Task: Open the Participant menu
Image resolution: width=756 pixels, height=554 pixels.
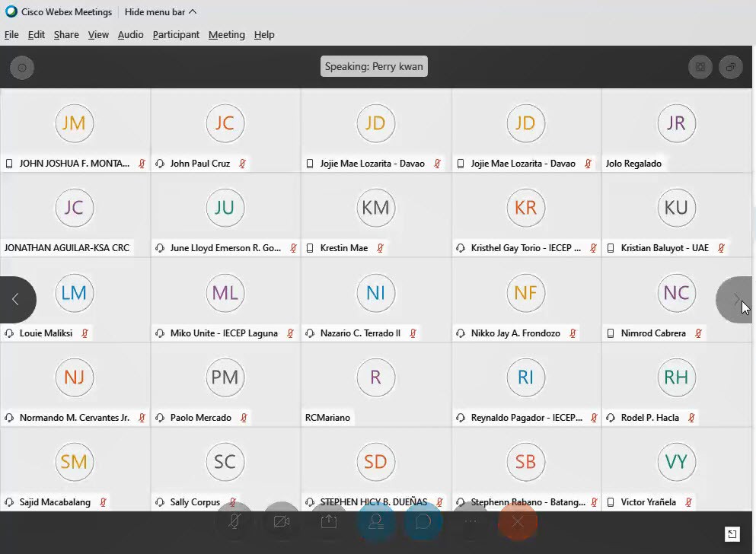Action: point(176,35)
